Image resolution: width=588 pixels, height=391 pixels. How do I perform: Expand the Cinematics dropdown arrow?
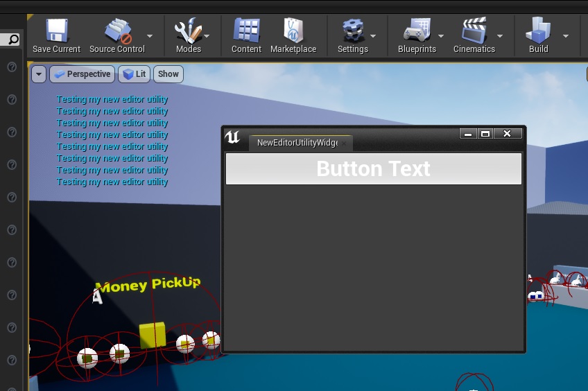click(x=500, y=36)
